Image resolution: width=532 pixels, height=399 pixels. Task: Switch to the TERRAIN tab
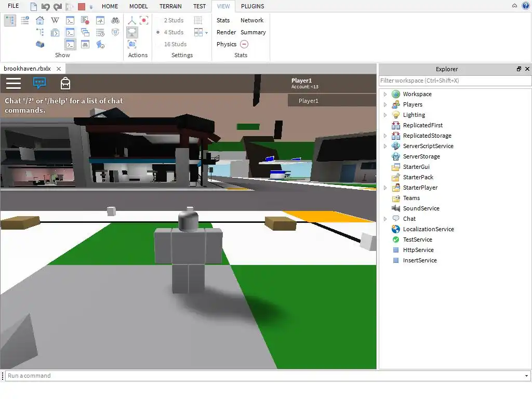tap(170, 6)
